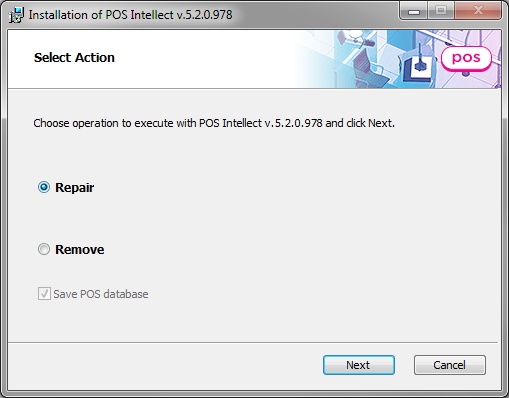
Task: Proceed with the Next button
Action: click(359, 365)
